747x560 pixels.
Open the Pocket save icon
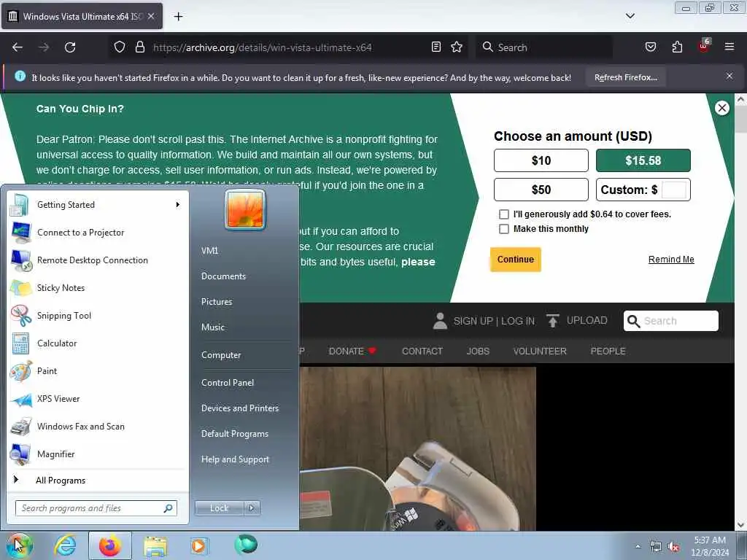[650, 47]
